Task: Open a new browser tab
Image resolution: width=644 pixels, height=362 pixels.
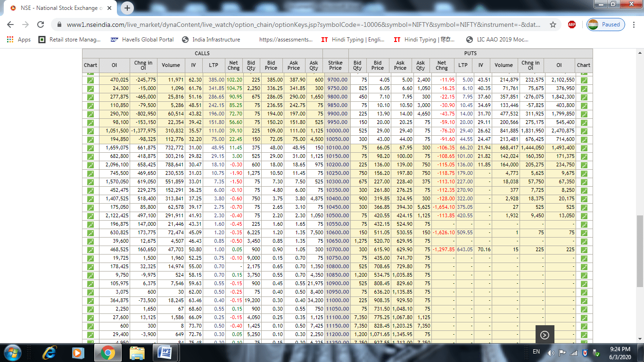Action: (127, 8)
